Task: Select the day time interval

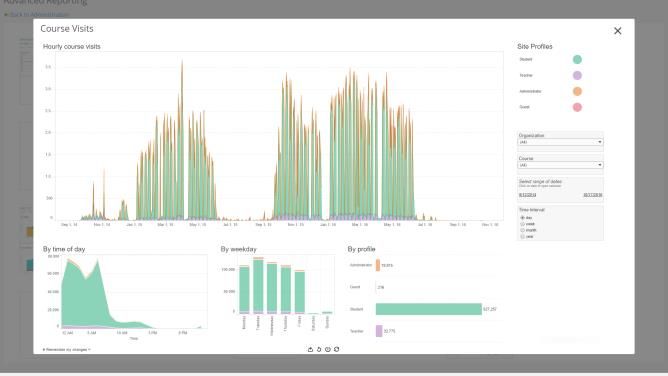Action: 523,218
